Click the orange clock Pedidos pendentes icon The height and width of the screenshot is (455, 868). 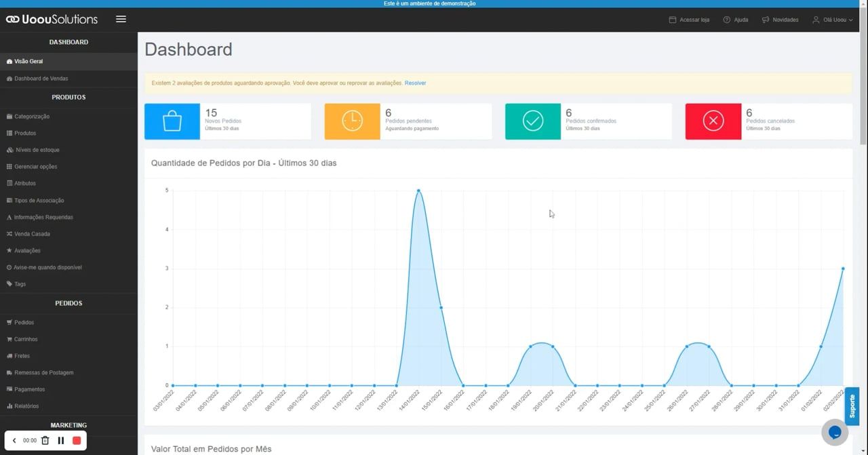tap(352, 121)
